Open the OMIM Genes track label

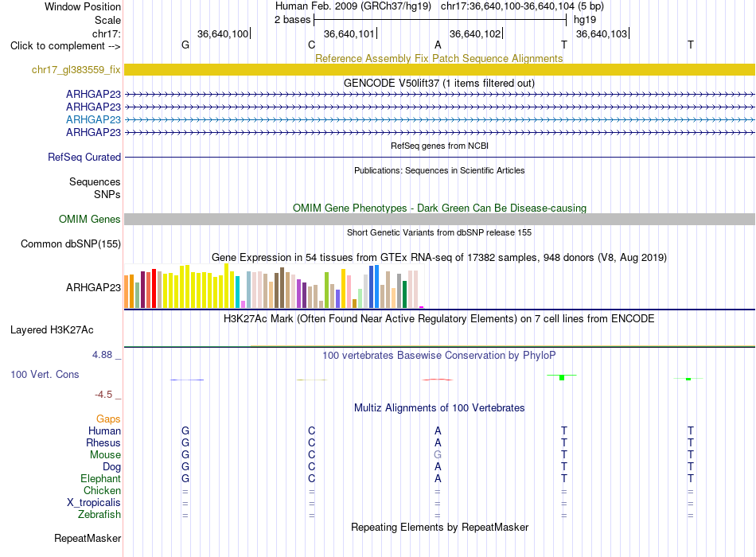[x=90, y=220]
